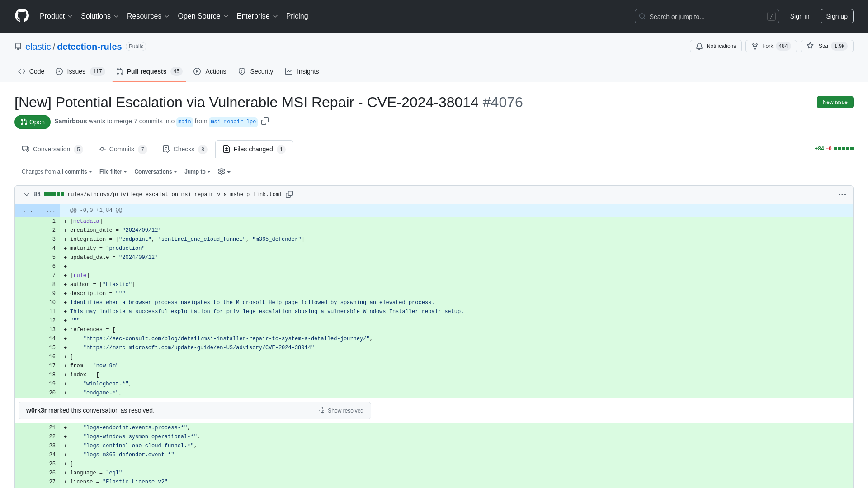868x488 pixels.
Task: Expand the Open Source menu
Action: pos(203,16)
